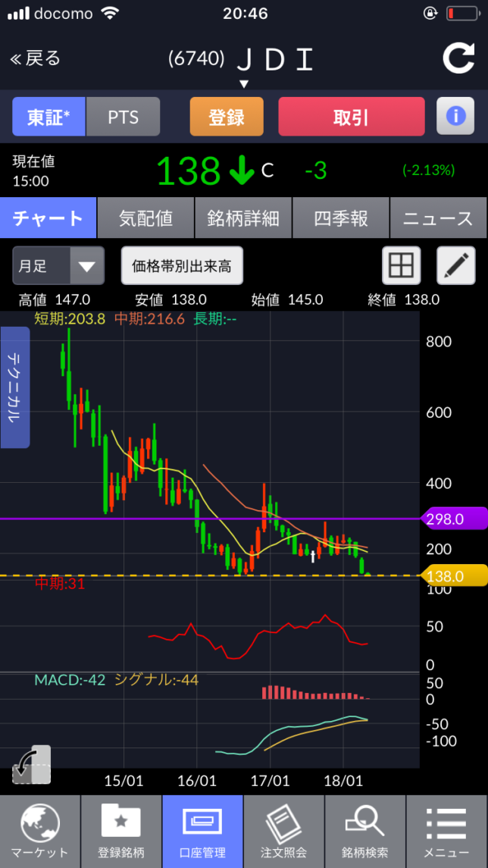Tap the refresh icon at top right

(458, 58)
